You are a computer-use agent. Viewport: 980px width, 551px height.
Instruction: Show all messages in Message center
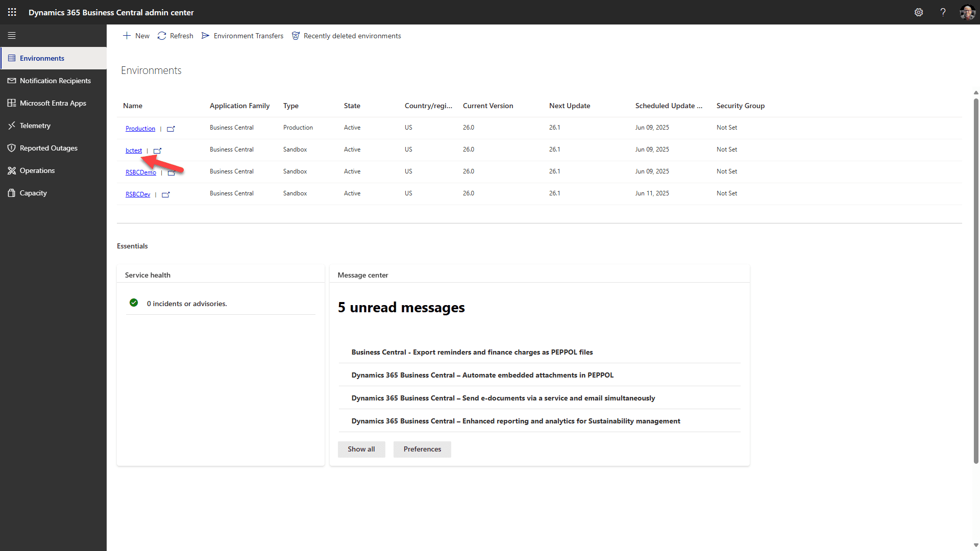click(361, 449)
